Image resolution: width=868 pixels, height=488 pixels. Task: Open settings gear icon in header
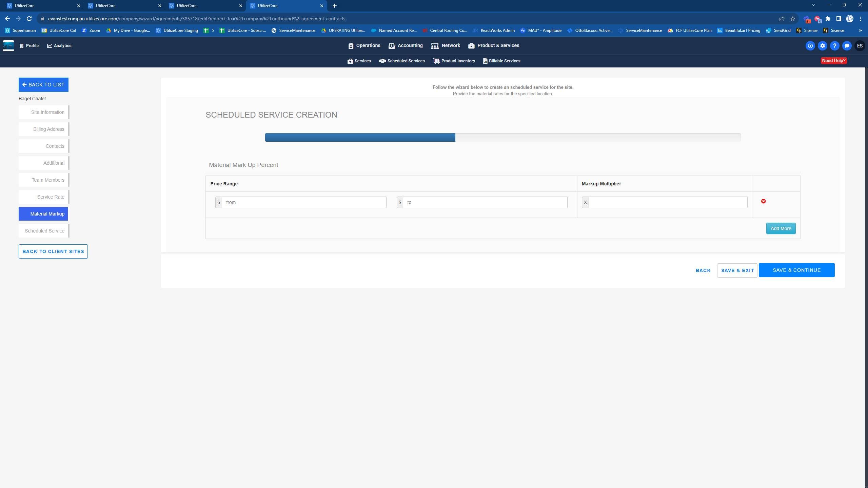pyautogui.click(x=822, y=46)
